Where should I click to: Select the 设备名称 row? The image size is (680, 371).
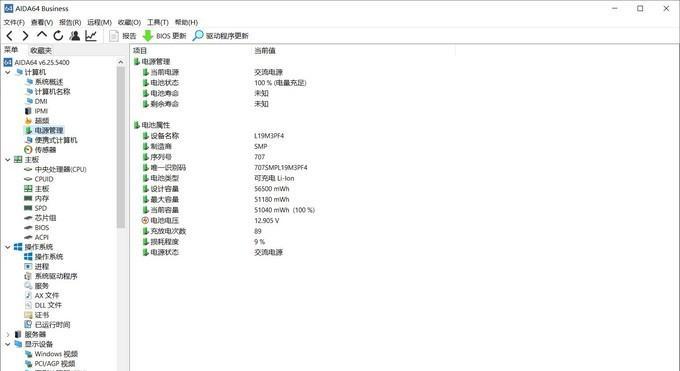(x=213, y=136)
